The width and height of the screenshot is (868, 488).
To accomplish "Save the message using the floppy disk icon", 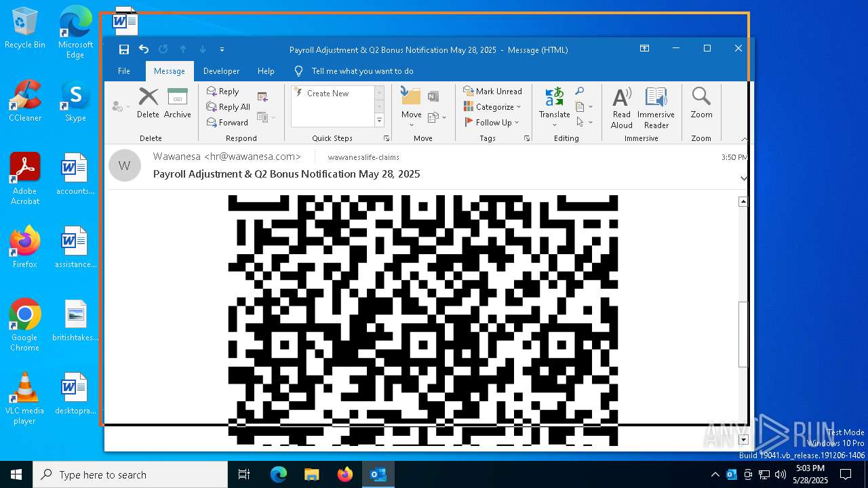I will [x=124, y=49].
